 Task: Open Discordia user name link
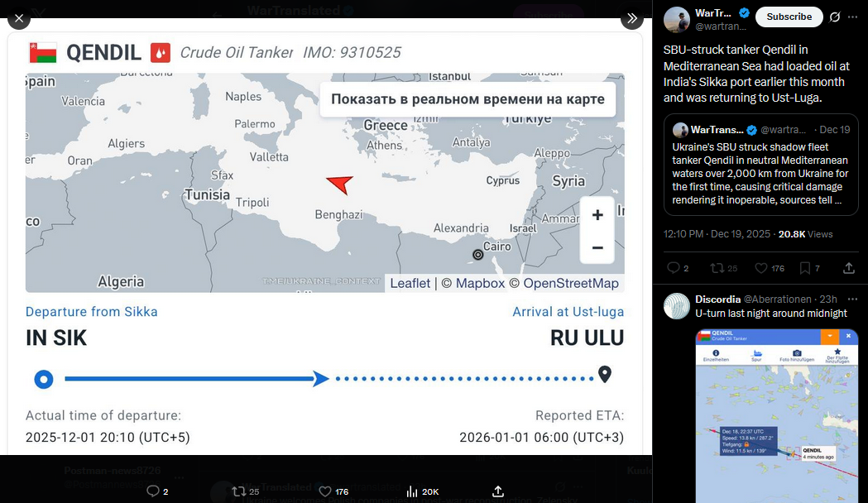click(x=717, y=299)
